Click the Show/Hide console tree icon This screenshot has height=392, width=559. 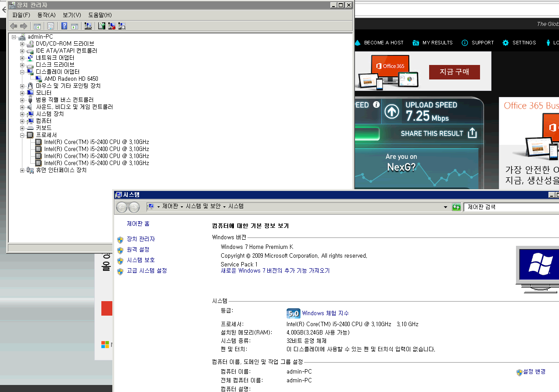[37, 26]
